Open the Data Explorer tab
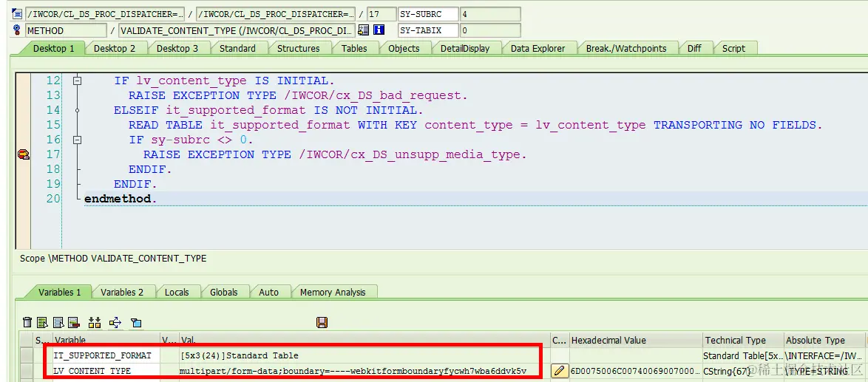Viewport: 868px width, 382px height. click(538, 48)
